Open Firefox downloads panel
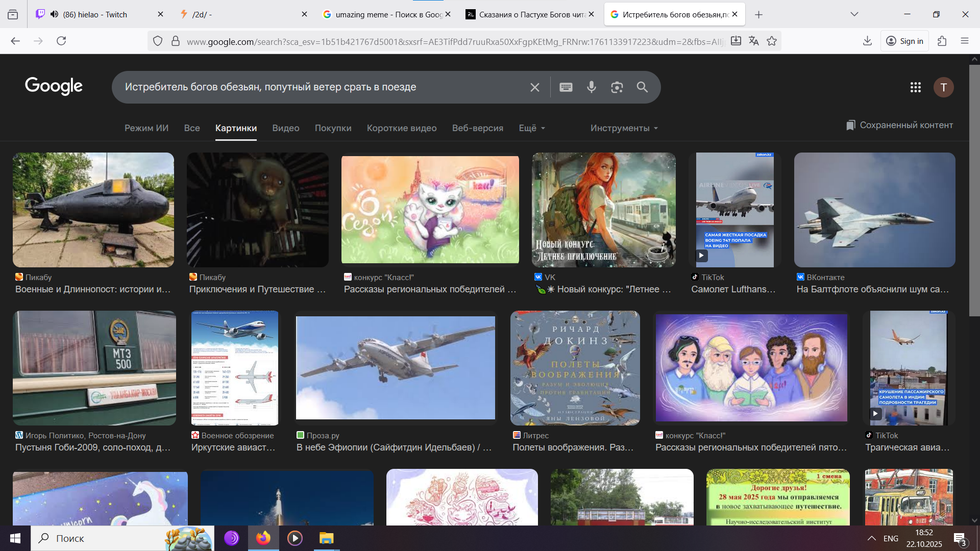Viewport: 980px width, 551px height. click(867, 41)
